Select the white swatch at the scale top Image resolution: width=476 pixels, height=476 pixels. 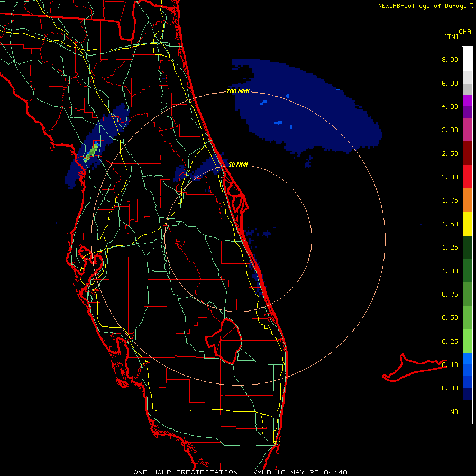[467, 59]
